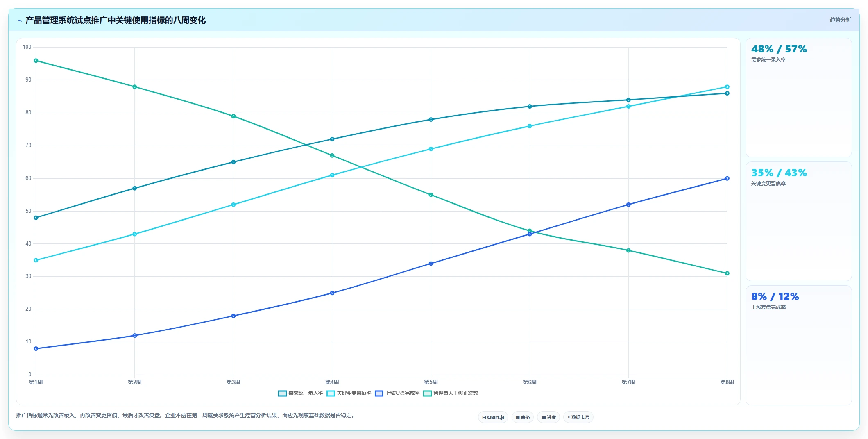Click the 第5周 x-axis label

point(431,382)
